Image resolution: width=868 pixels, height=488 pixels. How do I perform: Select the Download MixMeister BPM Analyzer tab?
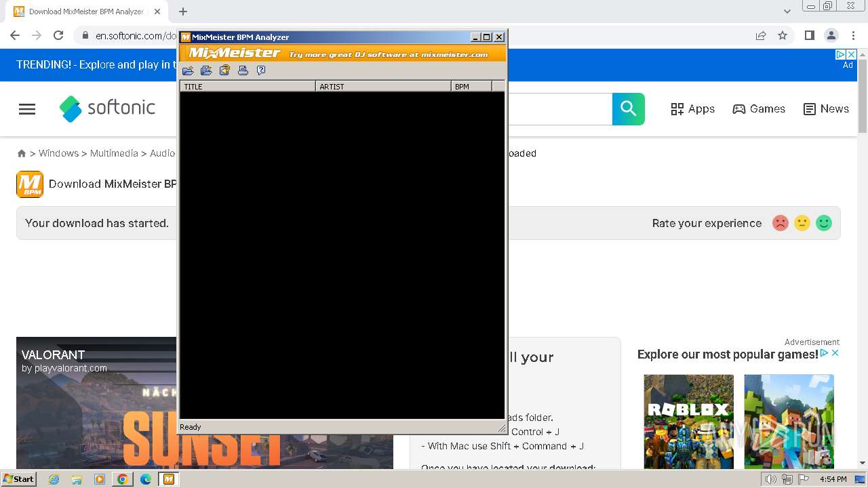click(x=86, y=12)
